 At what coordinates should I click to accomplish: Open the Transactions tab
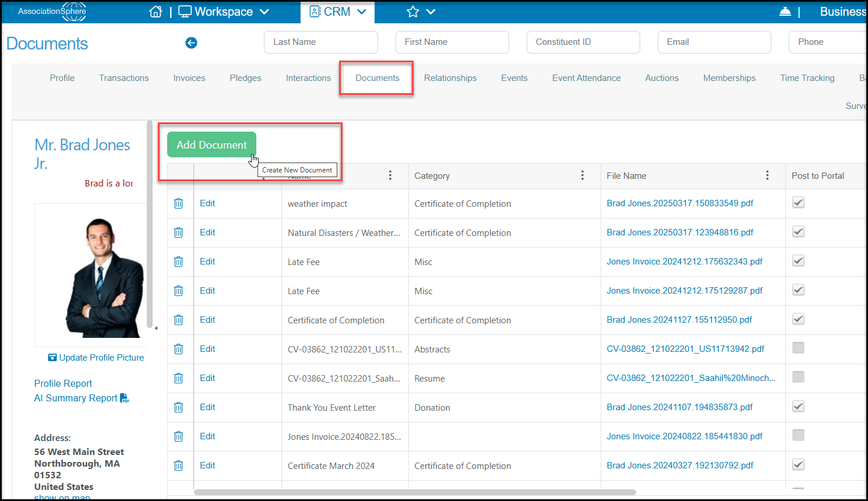[124, 78]
